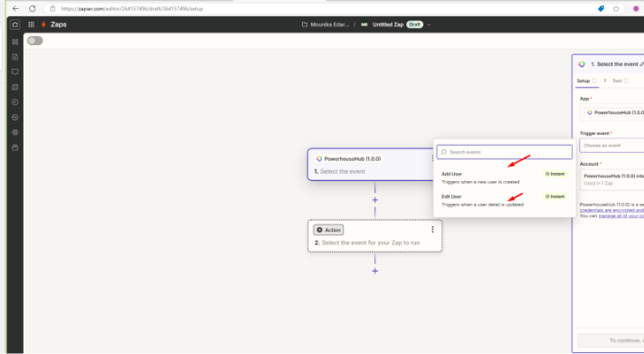This screenshot has width=644, height=354.
Task: Click Triggers when a new user is created
Action: [480, 182]
